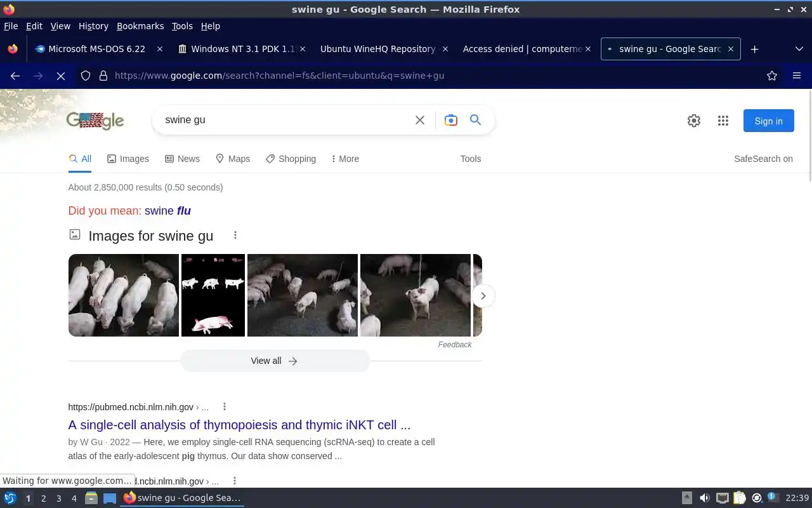Open the Google apps grid
Viewport: 812px width, 508px height.
tap(723, 121)
